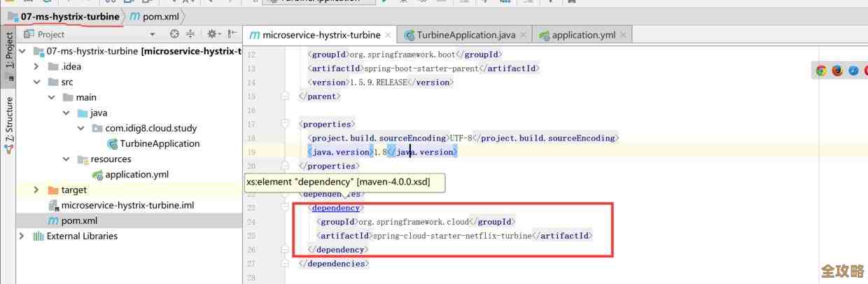The image size is (868, 284).
Task: Collapse the com.idig8.cloud.study package
Action: [x=81, y=128]
